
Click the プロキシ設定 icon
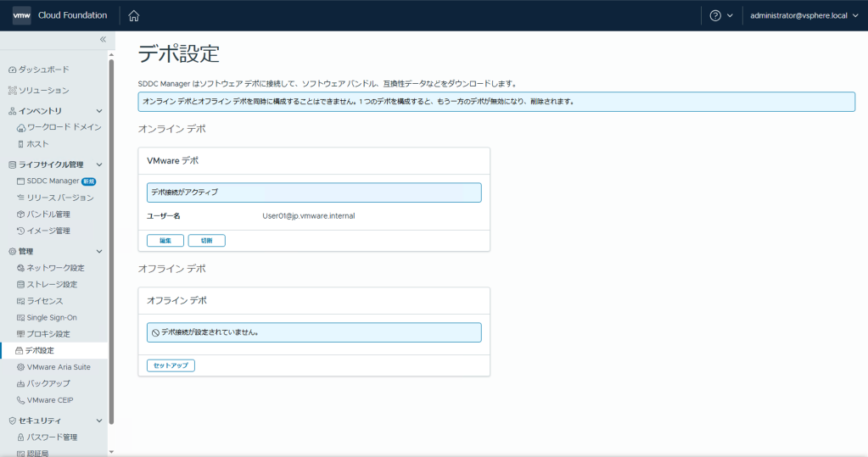[x=20, y=334]
